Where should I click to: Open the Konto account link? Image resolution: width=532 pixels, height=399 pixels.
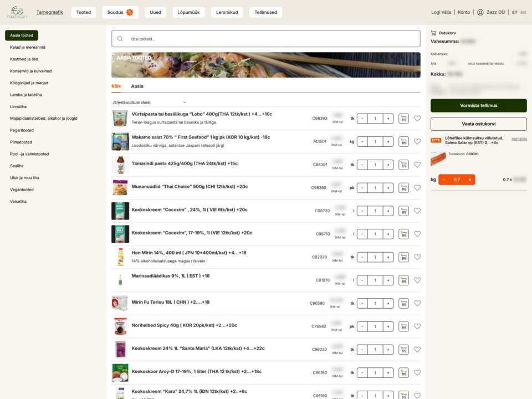464,12
